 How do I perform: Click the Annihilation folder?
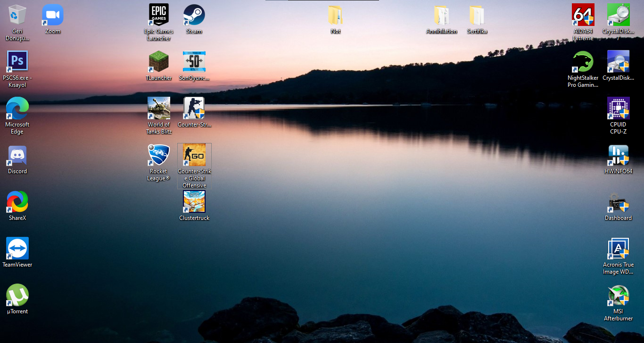(x=442, y=15)
